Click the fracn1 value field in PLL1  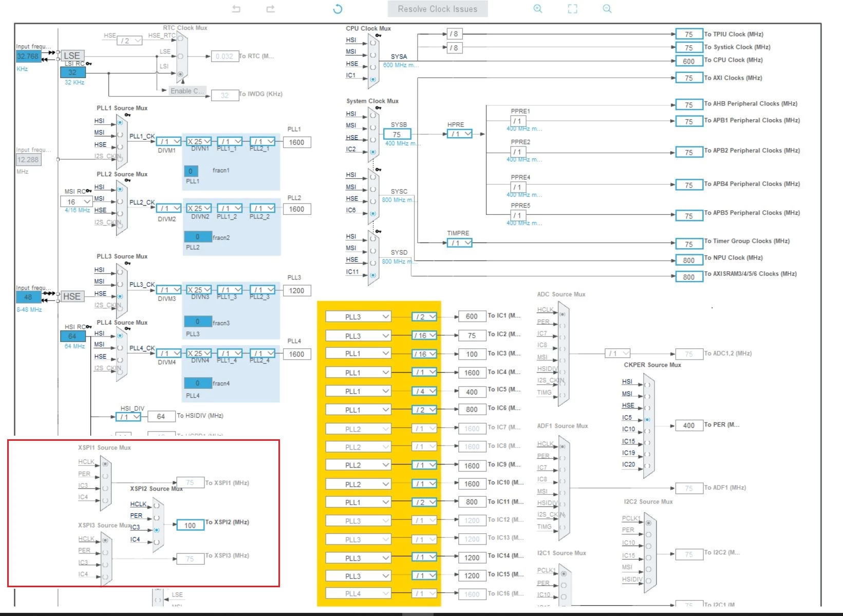(x=191, y=171)
